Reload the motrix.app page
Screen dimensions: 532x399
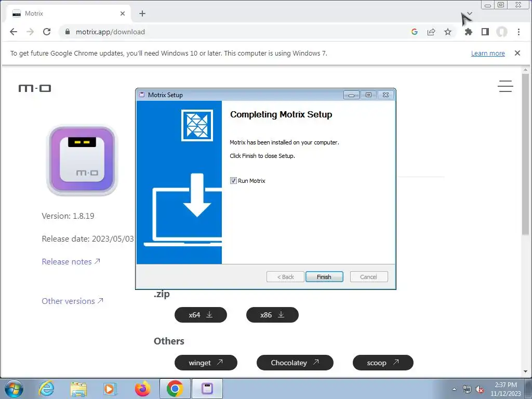click(x=47, y=32)
